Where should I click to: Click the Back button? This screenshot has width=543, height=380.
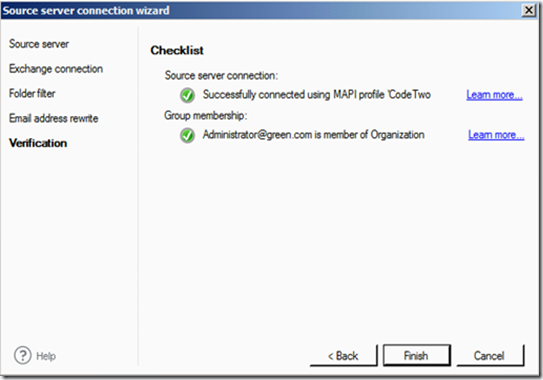[x=343, y=355]
